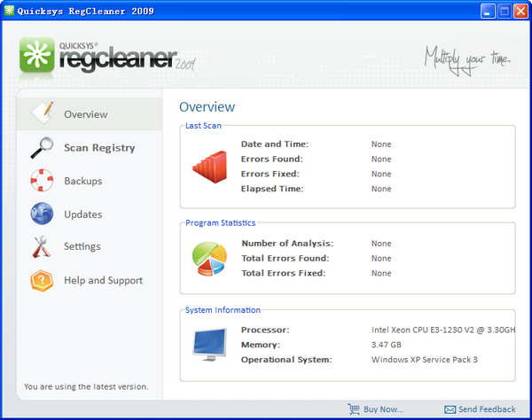
Task: Click the green Quicksys logo in the header
Action: [x=36, y=55]
